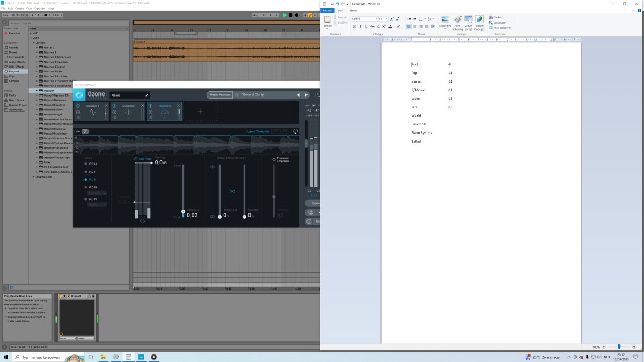Click Ableton Tap tempo button
The width and height of the screenshot is (644, 362).
5,15
